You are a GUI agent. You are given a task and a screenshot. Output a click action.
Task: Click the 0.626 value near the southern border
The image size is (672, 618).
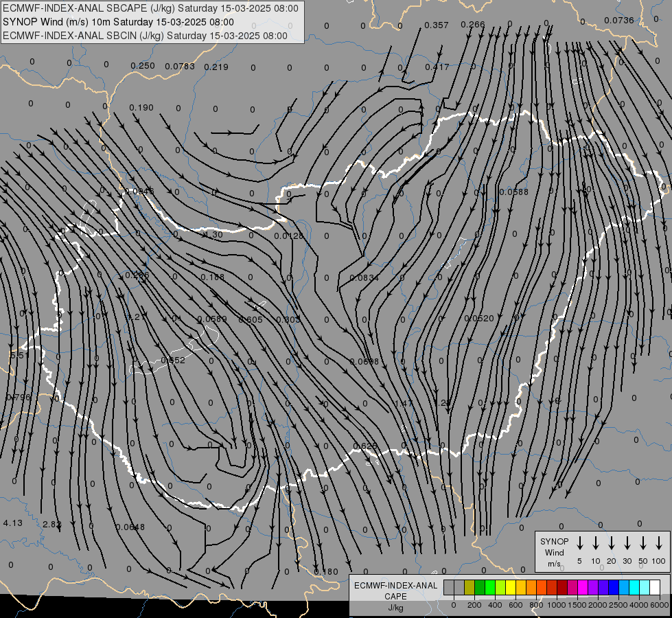tap(365, 446)
